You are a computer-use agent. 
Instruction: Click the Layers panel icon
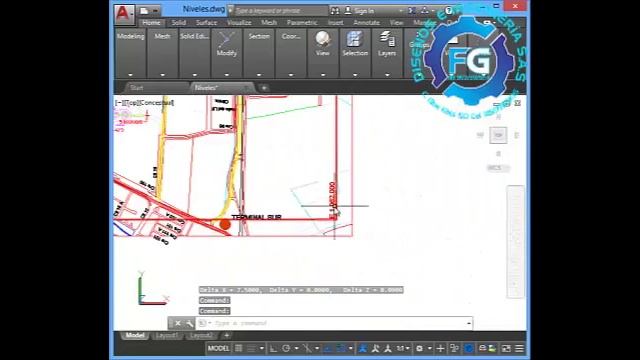click(387, 40)
